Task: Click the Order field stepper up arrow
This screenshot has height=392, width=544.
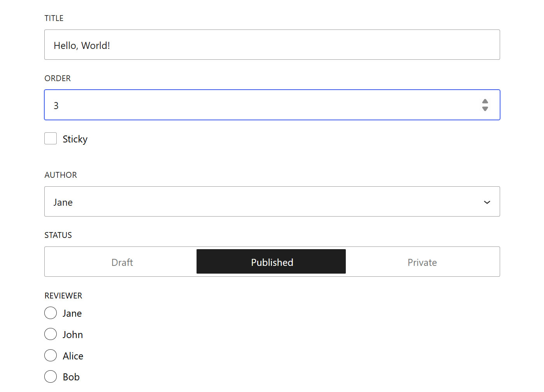Action: (485, 101)
